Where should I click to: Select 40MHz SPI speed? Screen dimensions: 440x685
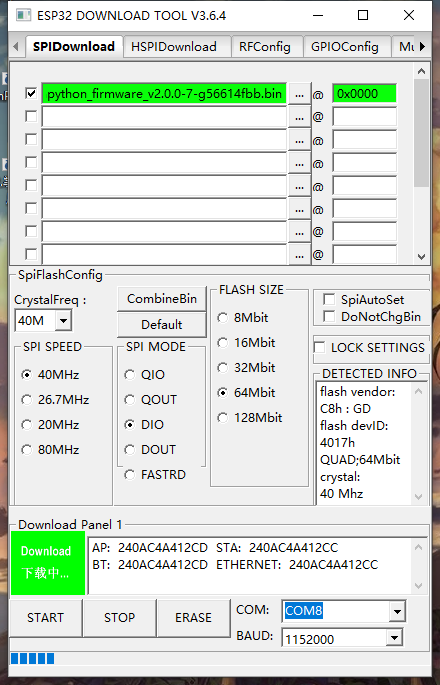(51, 375)
